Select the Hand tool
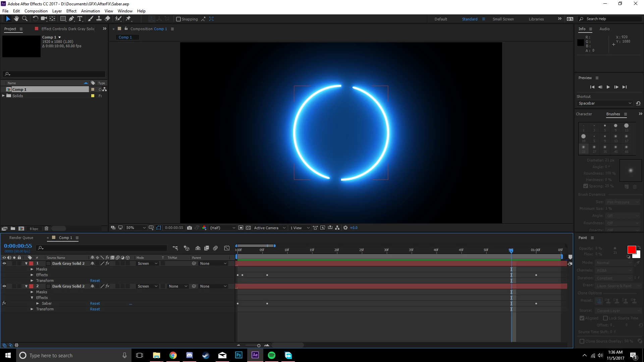 16,19
